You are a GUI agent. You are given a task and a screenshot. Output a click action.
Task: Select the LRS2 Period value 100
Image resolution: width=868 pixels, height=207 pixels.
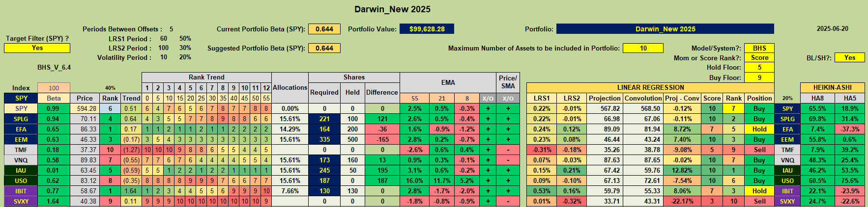[x=163, y=48]
